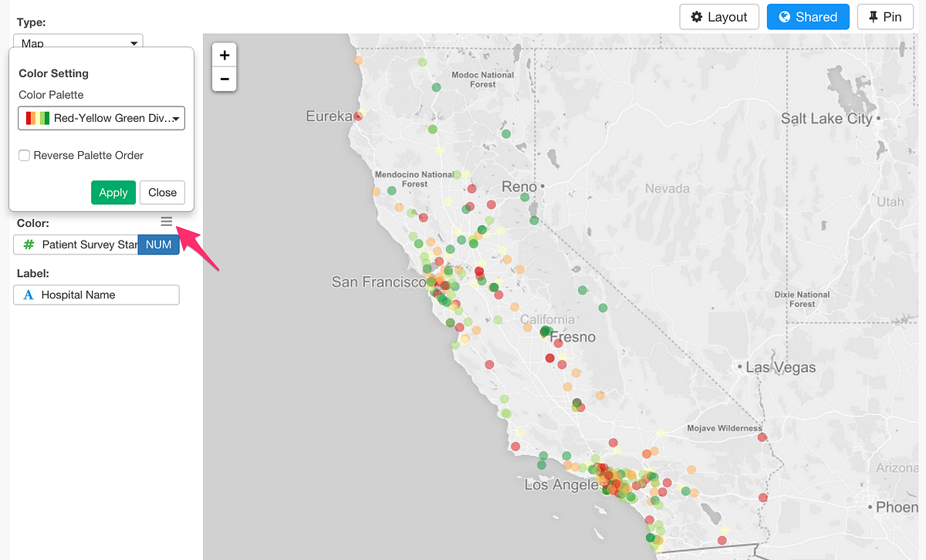Click the Hospital Name label field
Screen dimensions: 926x560
(x=96, y=295)
